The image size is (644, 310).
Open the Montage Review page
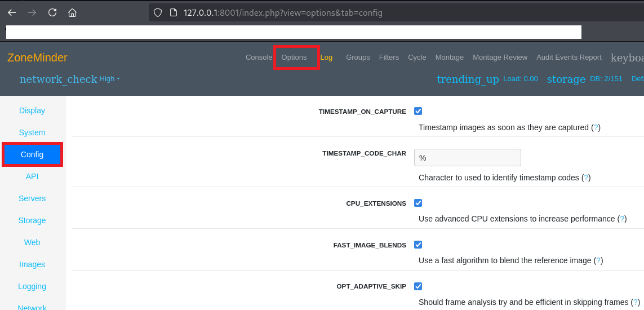point(500,57)
